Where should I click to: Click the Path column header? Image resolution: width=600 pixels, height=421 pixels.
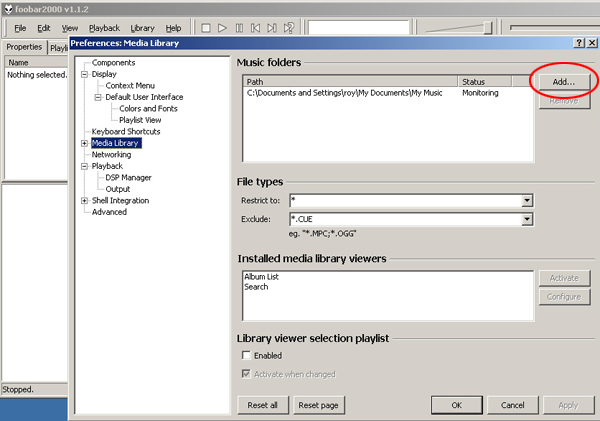[351, 82]
